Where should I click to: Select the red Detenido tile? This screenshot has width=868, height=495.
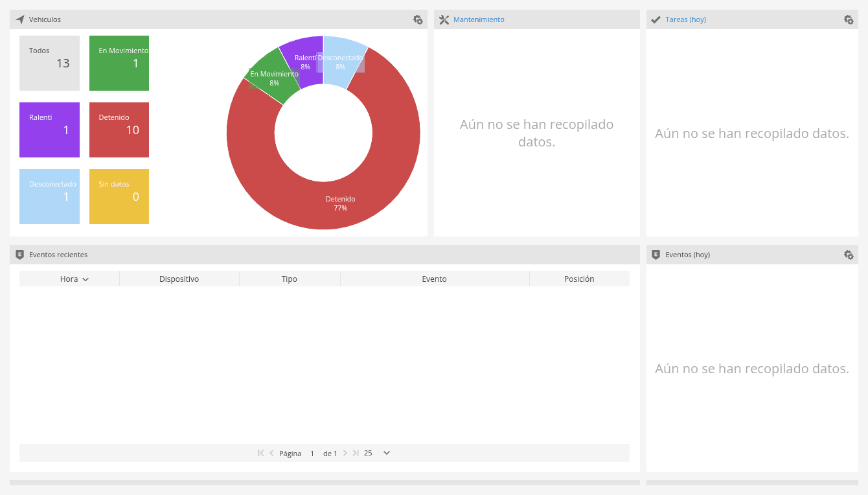click(119, 130)
